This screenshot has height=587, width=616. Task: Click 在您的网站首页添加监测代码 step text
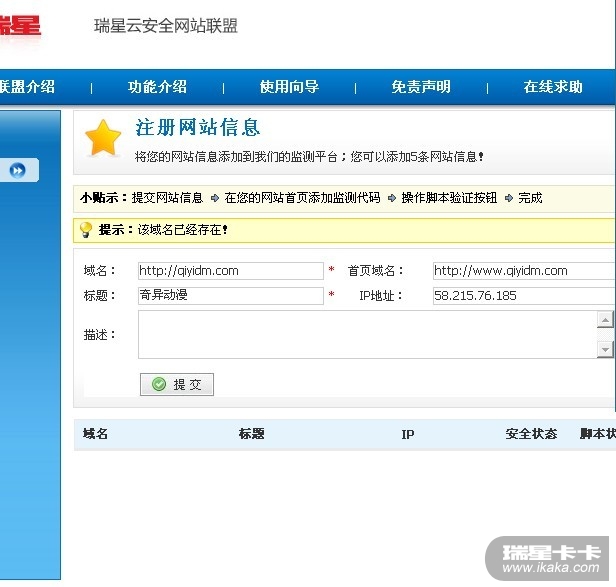tap(302, 198)
